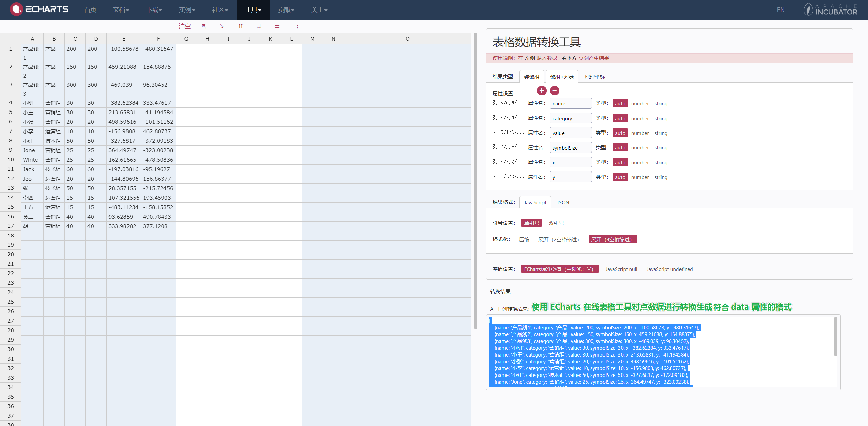Click the spreadsheet vertical scrollbar
Screen dimensions: 868x426
[475, 181]
